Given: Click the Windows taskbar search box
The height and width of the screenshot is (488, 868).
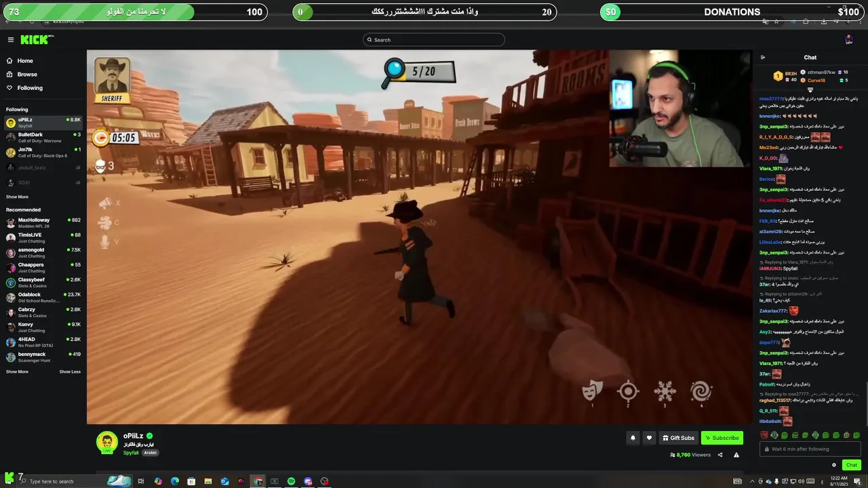Looking at the screenshot, I should pos(73,481).
